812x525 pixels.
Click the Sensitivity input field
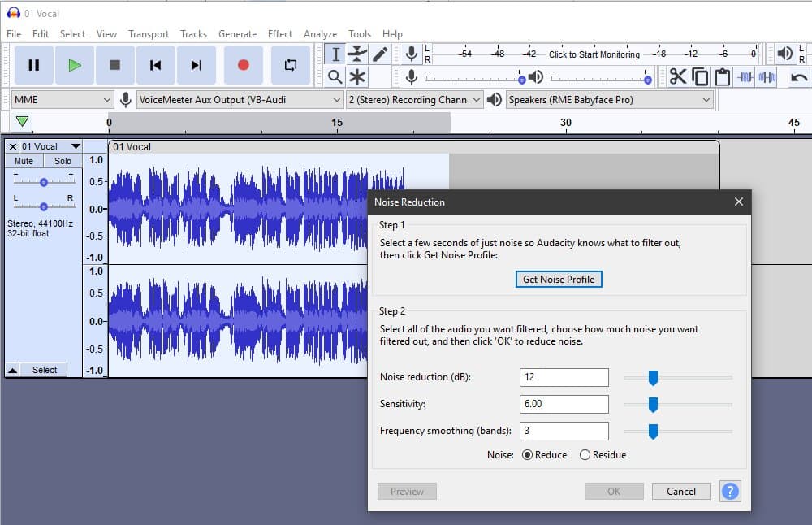564,404
